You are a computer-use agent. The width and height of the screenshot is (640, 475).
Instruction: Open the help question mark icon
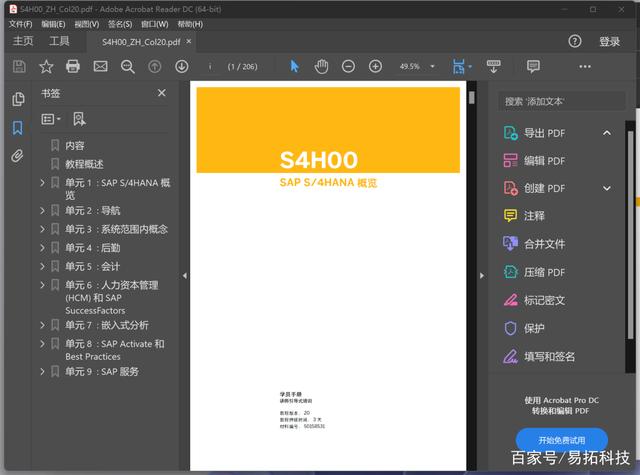click(x=575, y=41)
